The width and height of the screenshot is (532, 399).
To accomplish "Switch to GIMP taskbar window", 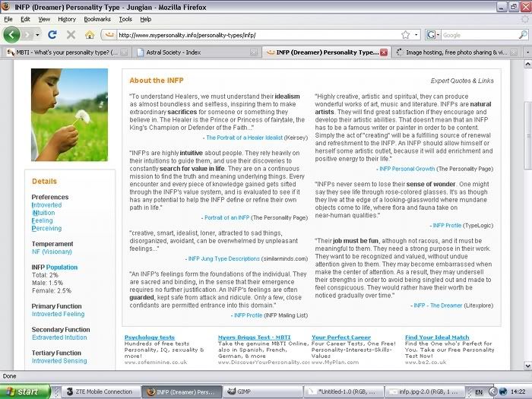I will (263, 391).
